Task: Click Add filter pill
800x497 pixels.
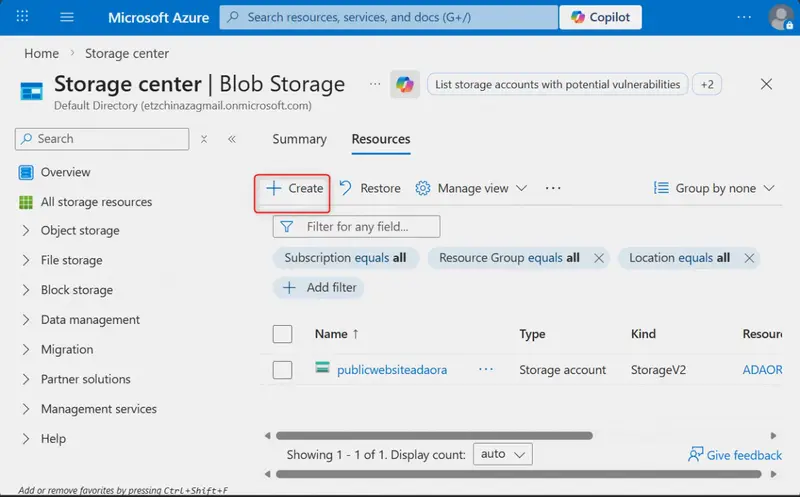Action: pyautogui.click(x=319, y=288)
